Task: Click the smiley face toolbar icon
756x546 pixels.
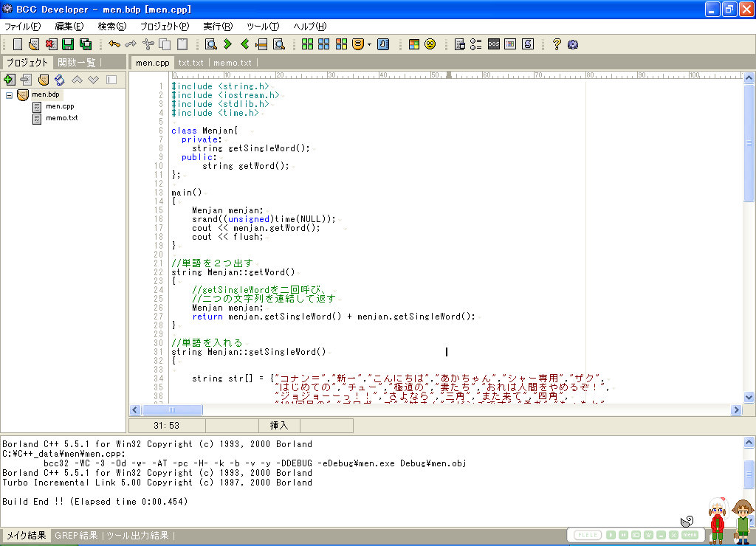Action: [430, 44]
